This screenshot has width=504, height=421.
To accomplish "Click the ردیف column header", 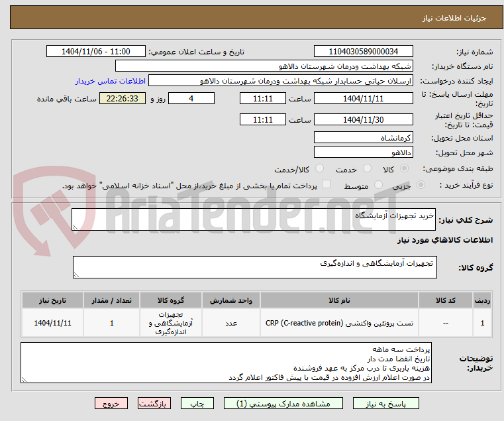I will click(x=482, y=300).
